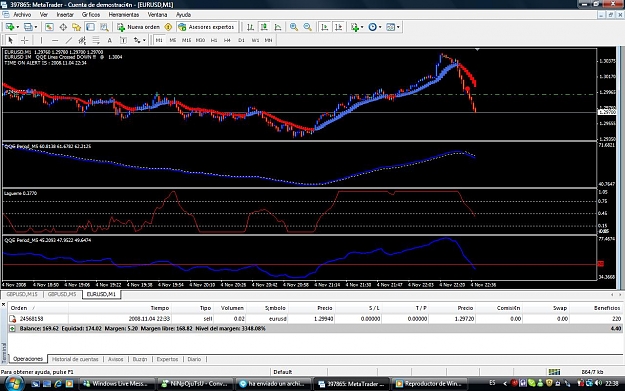Click the zoom out magnifier icon
Screen dimensions: 625x391
(307, 27)
